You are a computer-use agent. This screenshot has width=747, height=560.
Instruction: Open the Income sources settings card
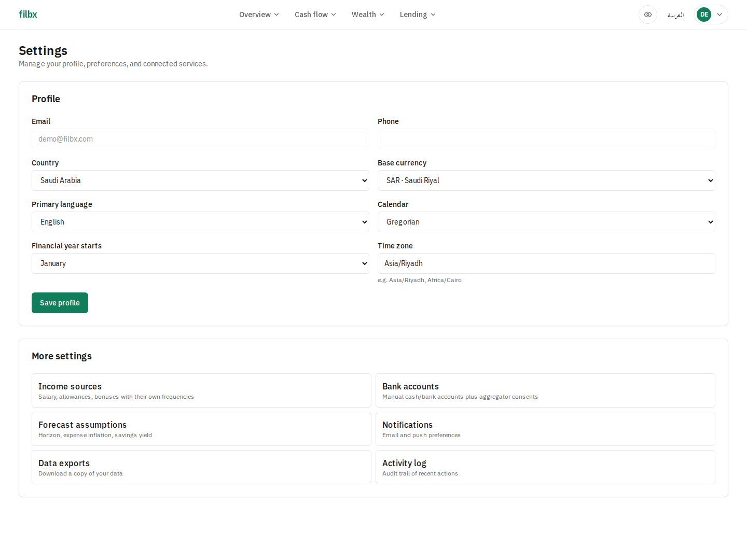[201, 390]
